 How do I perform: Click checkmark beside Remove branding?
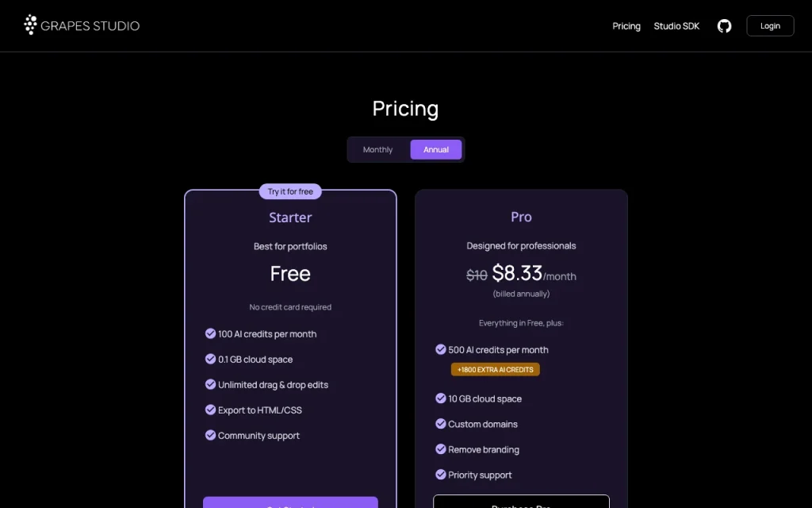point(441,449)
